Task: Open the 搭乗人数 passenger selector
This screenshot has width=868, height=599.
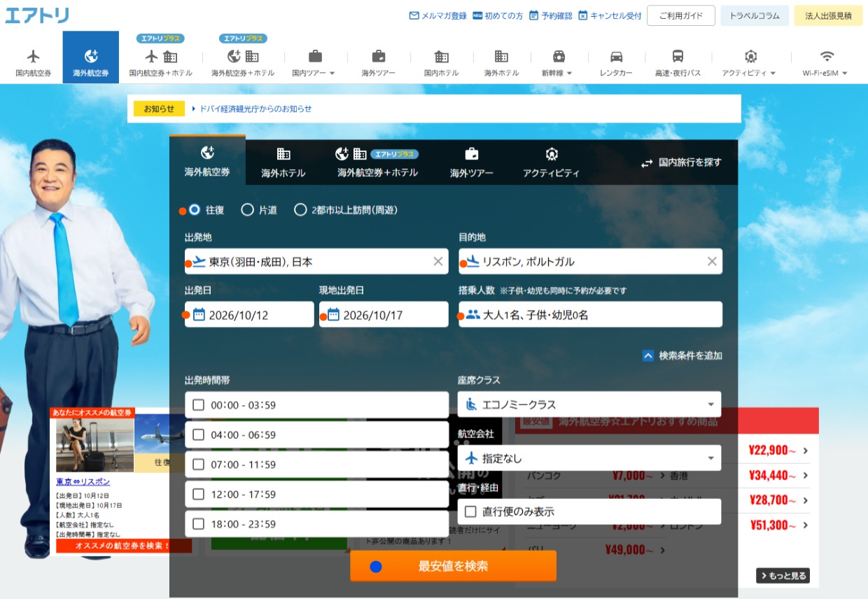Action: click(x=590, y=315)
